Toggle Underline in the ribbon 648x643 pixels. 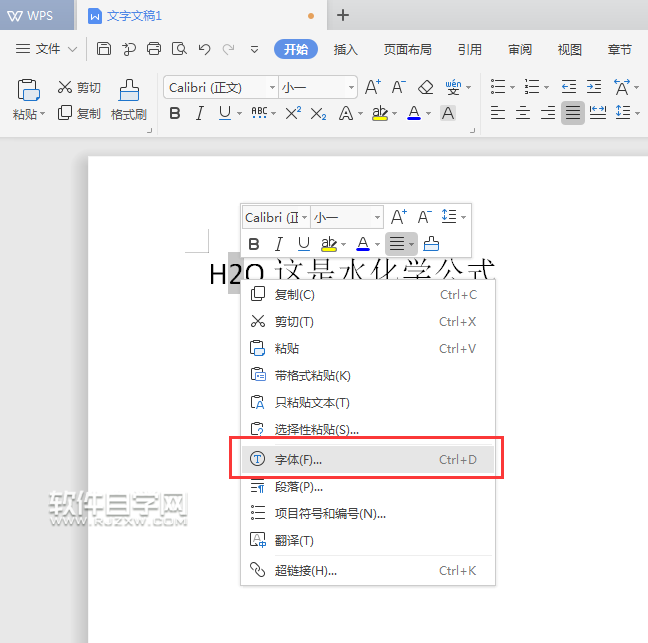(x=224, y=113)
